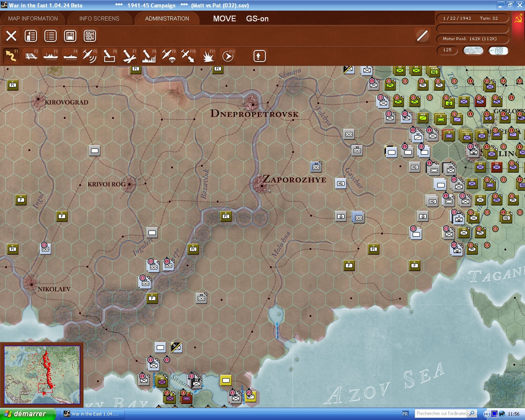Open the report icon with person silhouette
This screenshot has height=420, width=525.
(x=31, y=36)
